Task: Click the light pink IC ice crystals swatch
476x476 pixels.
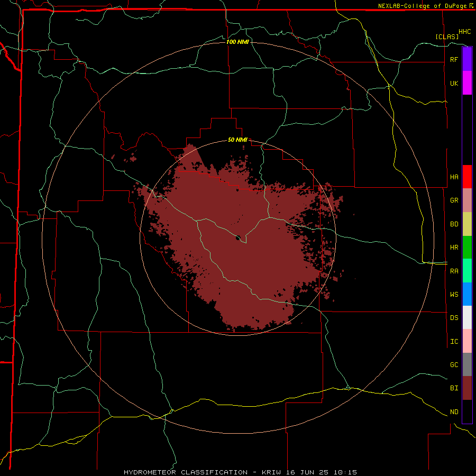Action: (467, 341)
